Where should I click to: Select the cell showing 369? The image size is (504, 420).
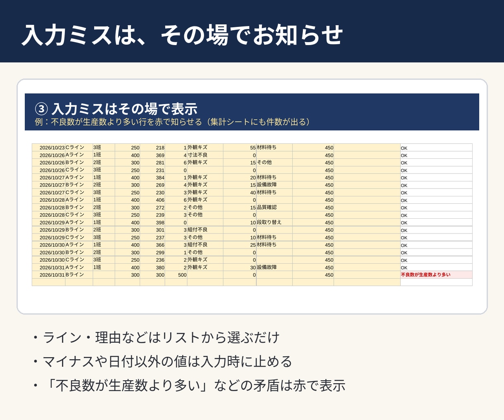(152, 155)
